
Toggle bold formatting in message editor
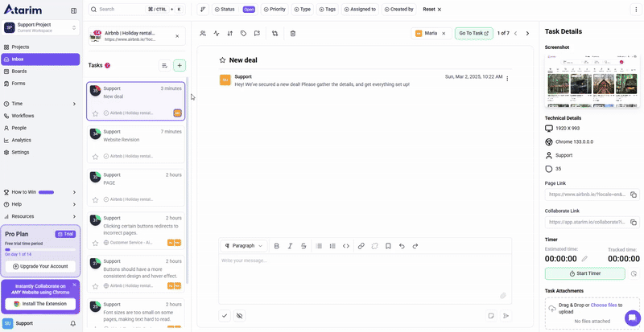276,246
